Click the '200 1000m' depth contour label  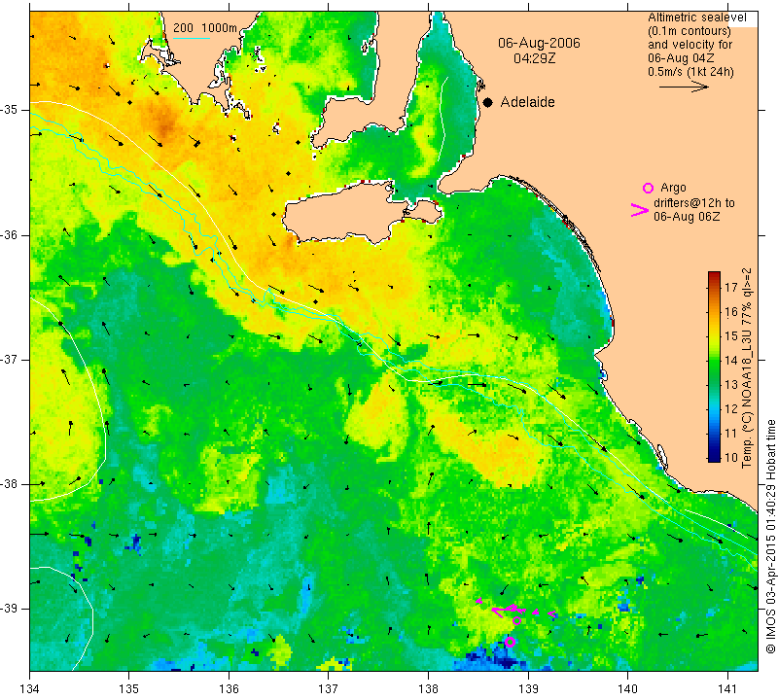tap(205, 28)
